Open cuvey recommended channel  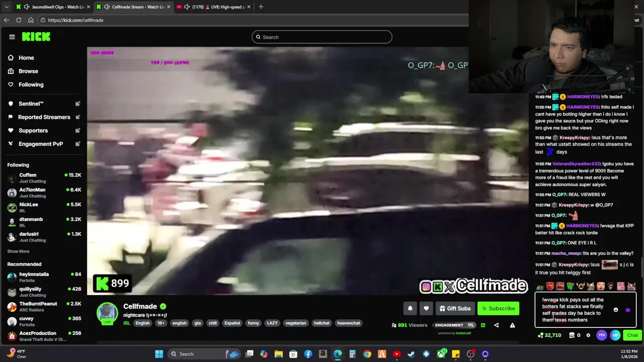click(44, 321)
